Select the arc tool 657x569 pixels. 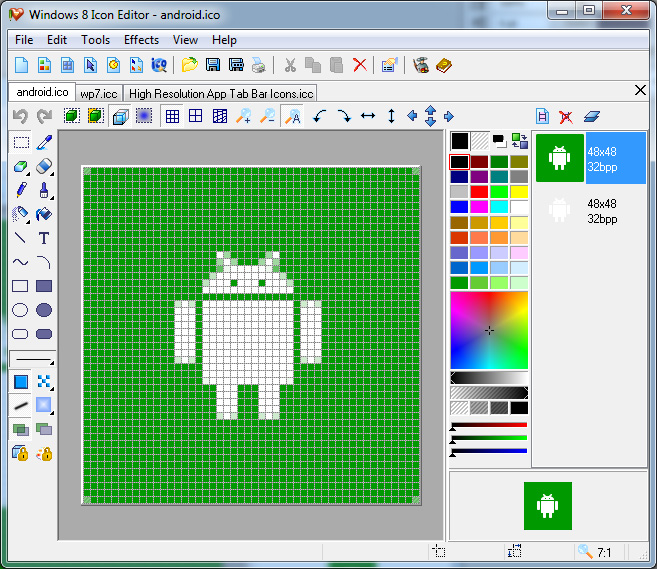pos(44,262)
